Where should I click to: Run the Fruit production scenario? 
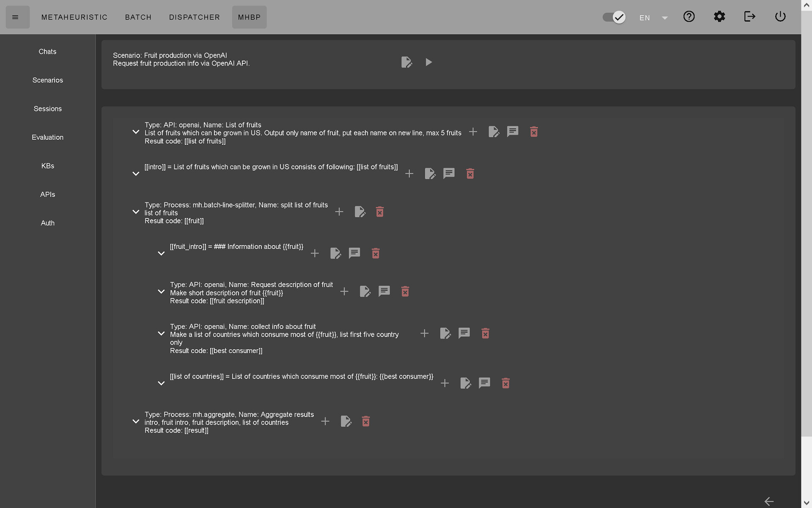pos(428,62)
